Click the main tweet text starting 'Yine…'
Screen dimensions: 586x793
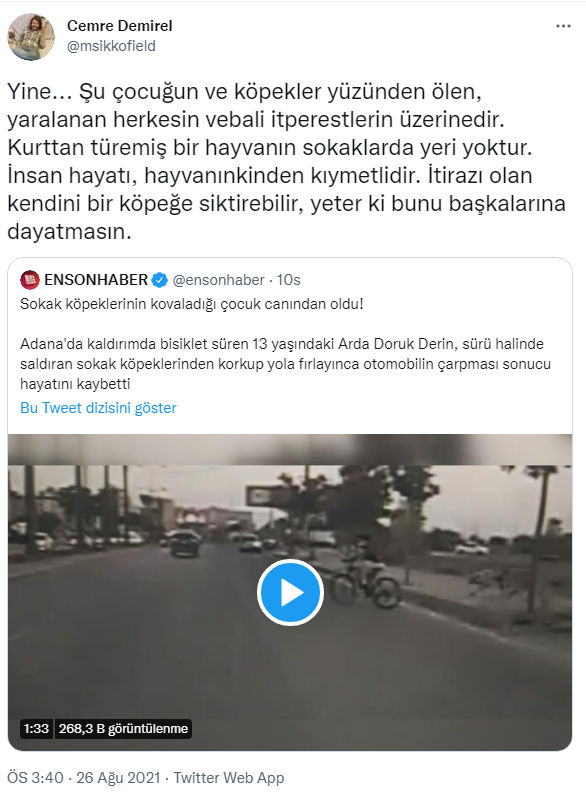(x=286, y=161)
